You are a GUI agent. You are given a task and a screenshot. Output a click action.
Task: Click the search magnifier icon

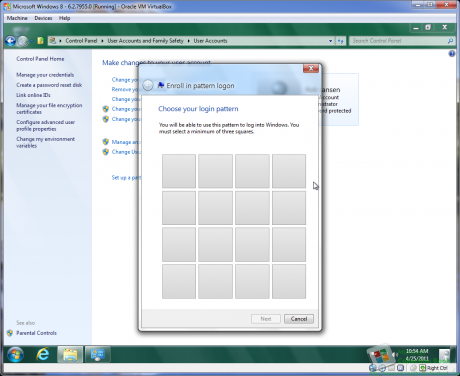click(450, 41)
